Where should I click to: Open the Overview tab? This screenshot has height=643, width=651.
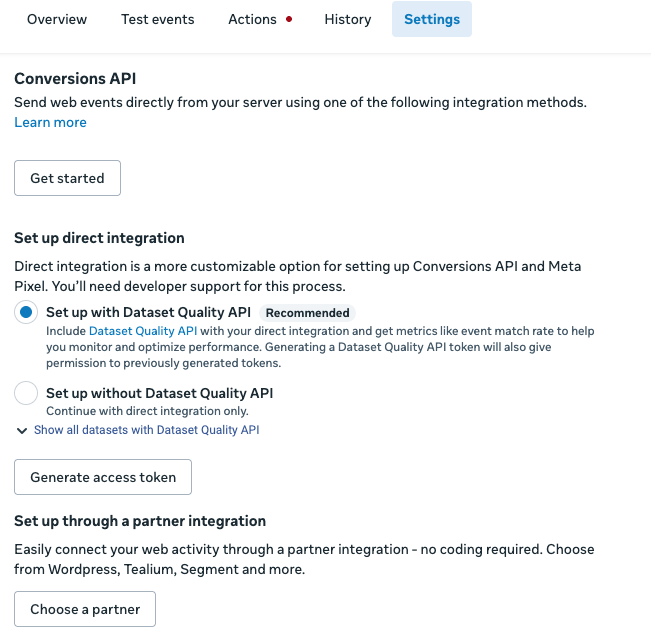(x=57, y=20)
